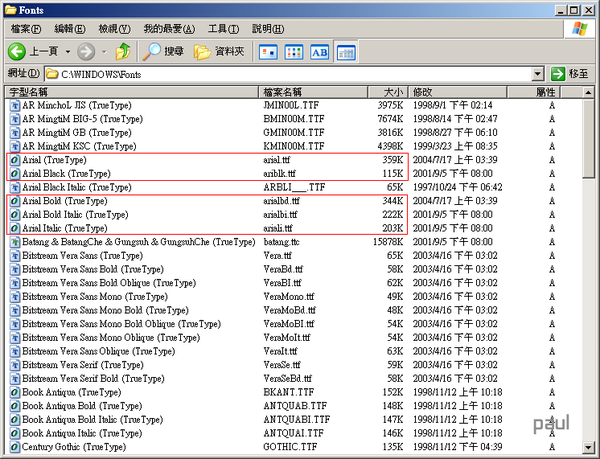Click file name batang.ttc
The image size is (600, 459).
coord(281,242)
